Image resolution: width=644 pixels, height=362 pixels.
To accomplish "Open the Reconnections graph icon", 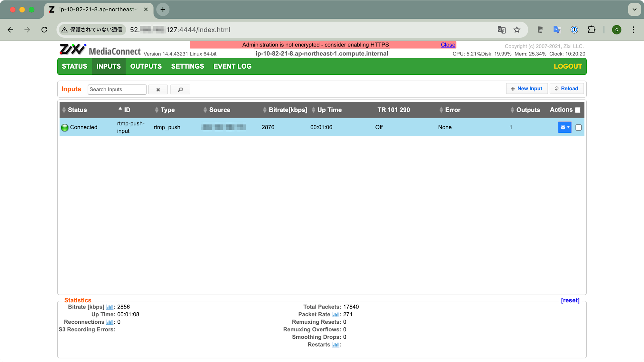I will [109, 322].
